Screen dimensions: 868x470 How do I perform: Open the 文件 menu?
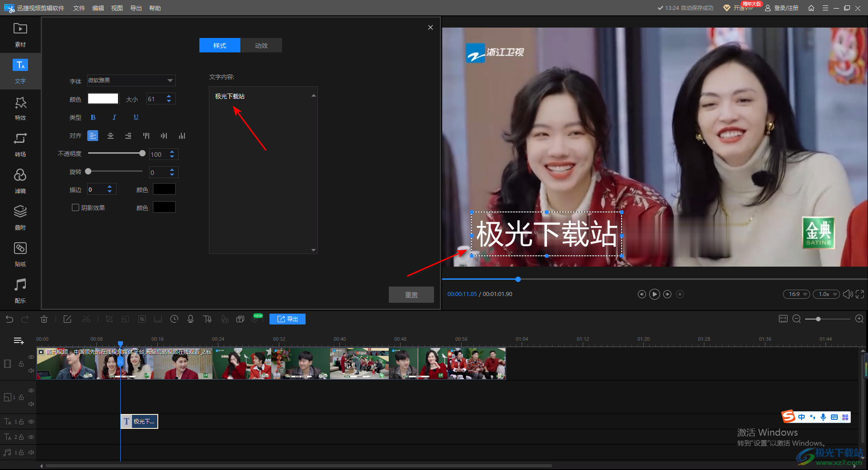79,8
